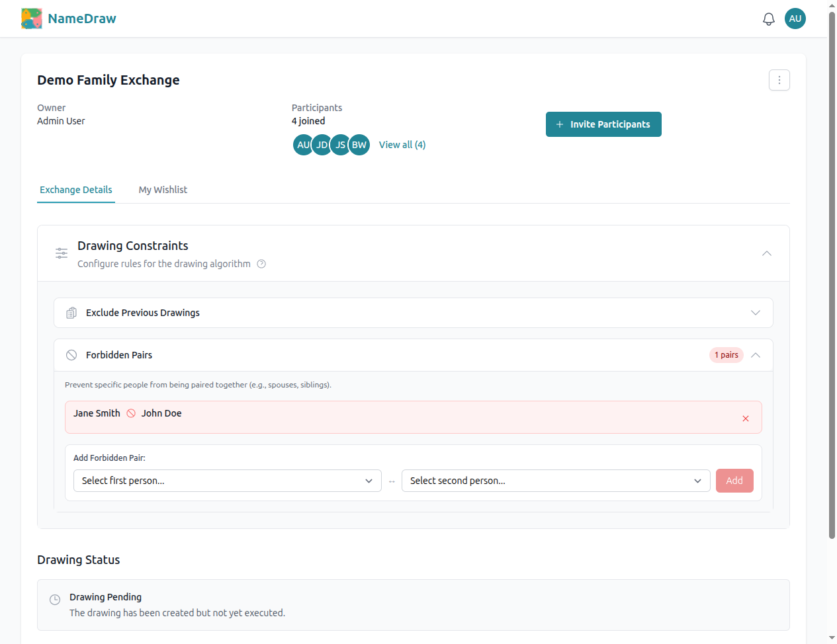Click the page vertical scrollbar
837x644 pixels.
click(832, 264)
